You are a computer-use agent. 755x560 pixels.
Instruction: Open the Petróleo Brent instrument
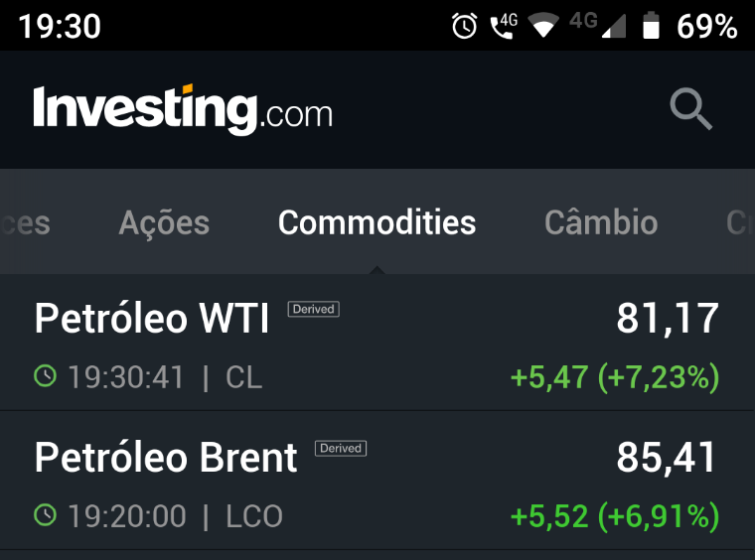point(166,458)
